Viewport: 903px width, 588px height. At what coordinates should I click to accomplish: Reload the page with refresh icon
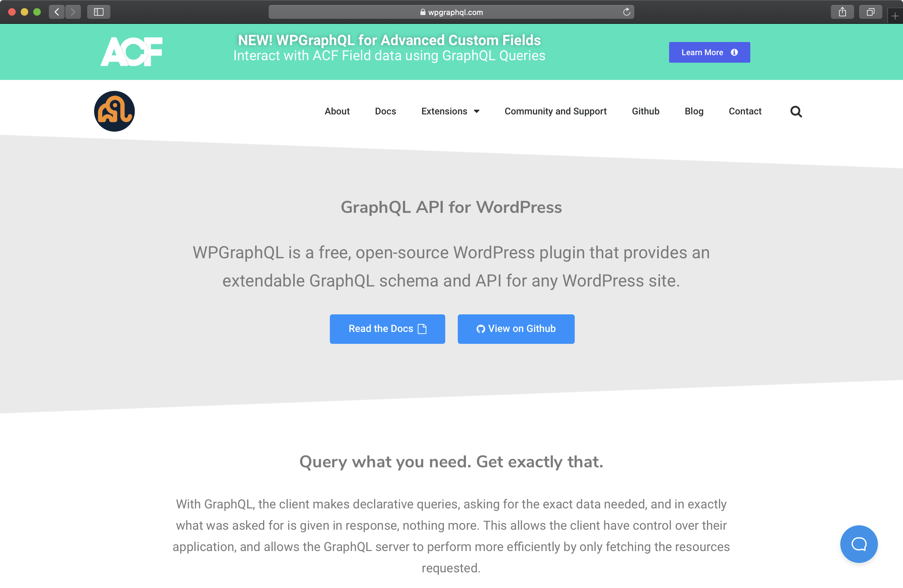(626, 12)
